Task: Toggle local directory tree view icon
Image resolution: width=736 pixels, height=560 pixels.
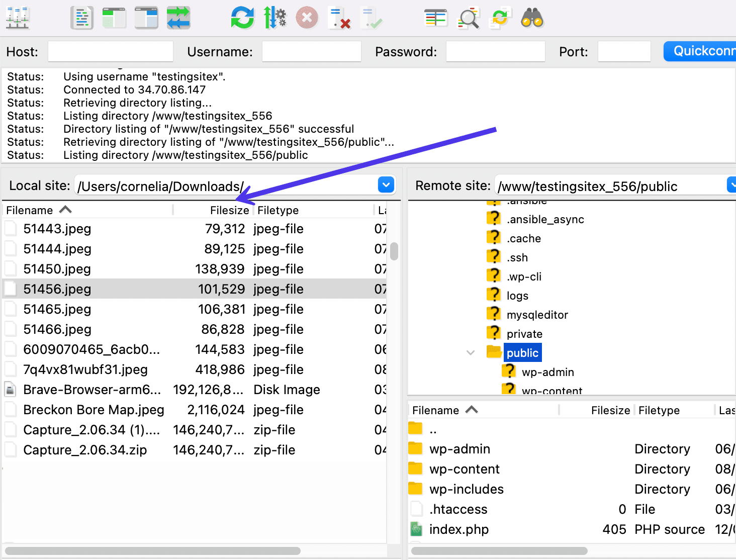Action: coord(114,18)
